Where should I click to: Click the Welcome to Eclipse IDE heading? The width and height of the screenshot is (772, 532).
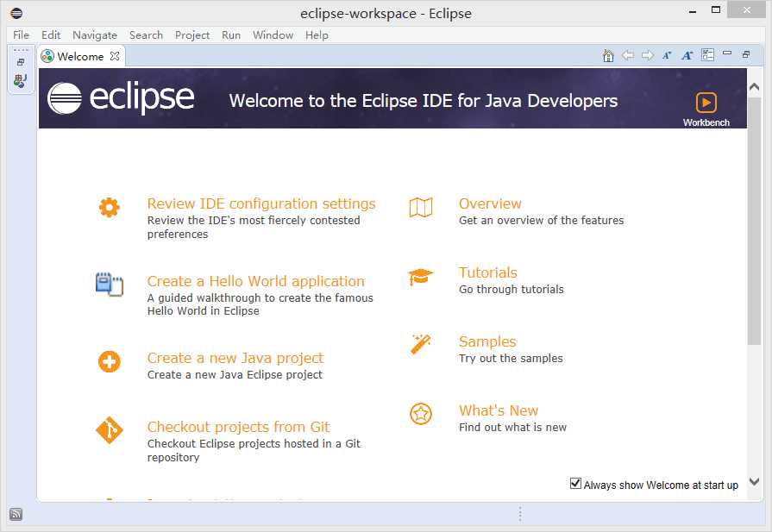pos(423,100)
